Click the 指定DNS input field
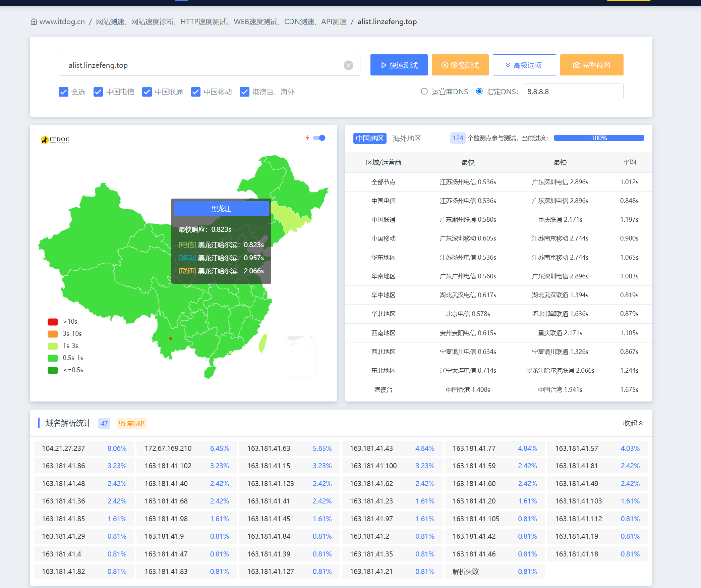 tap(573, 92)
